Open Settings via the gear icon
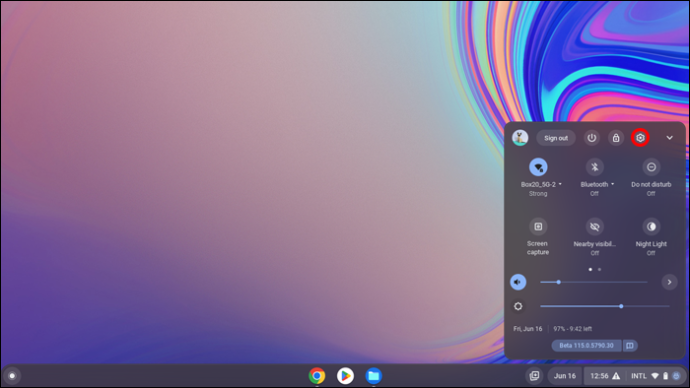 click(x=640, y=138)
